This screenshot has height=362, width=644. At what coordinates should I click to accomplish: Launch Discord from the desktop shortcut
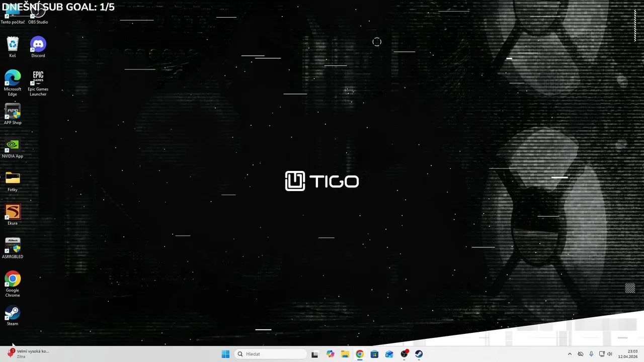click(38, 47)
